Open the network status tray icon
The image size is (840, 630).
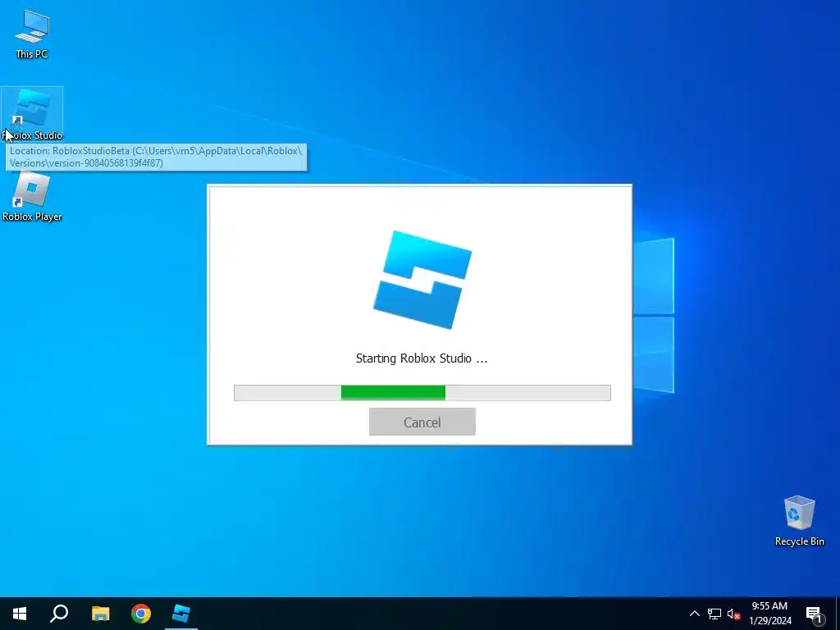[714, 614]
